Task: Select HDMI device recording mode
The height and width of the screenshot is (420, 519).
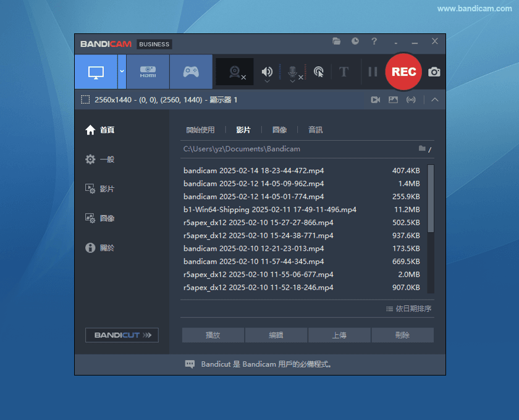Action: (148, 72)
